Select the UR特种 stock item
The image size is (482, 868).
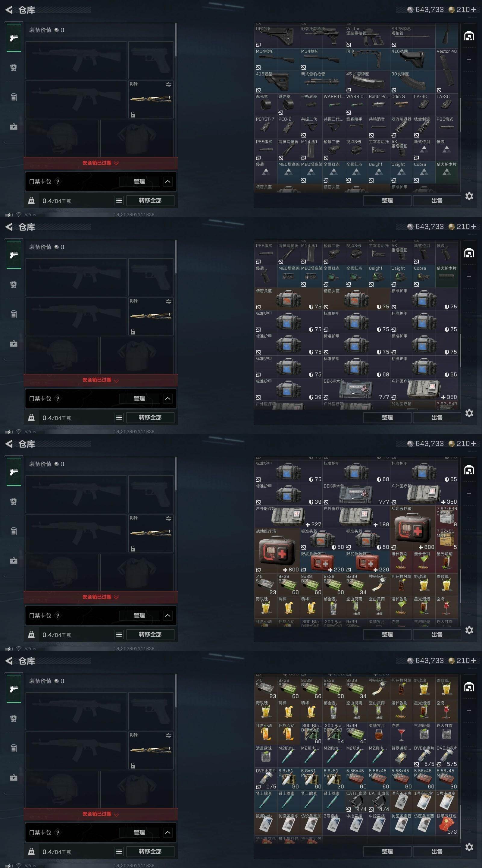coord(277,37)
